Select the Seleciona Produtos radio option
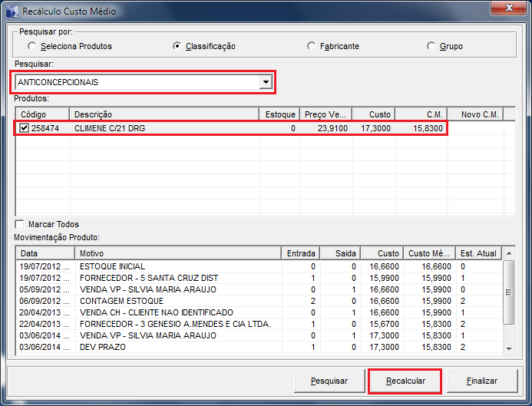 tap(31, 46)
